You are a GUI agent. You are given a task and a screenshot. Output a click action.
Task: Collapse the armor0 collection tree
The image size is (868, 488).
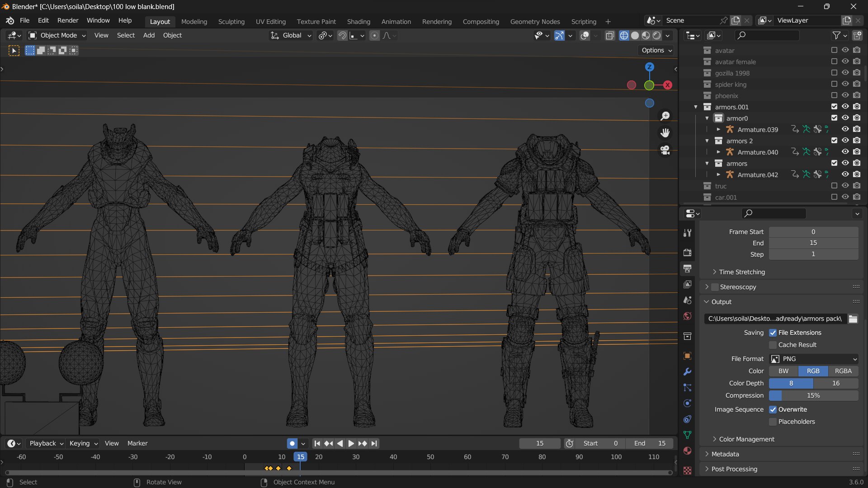pyautogui.click(x=707, y=118)
